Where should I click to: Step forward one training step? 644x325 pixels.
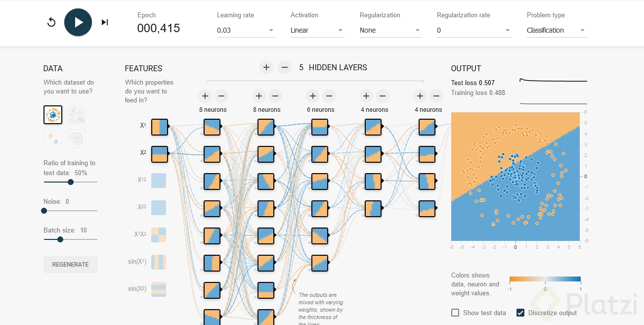(104, 22)
